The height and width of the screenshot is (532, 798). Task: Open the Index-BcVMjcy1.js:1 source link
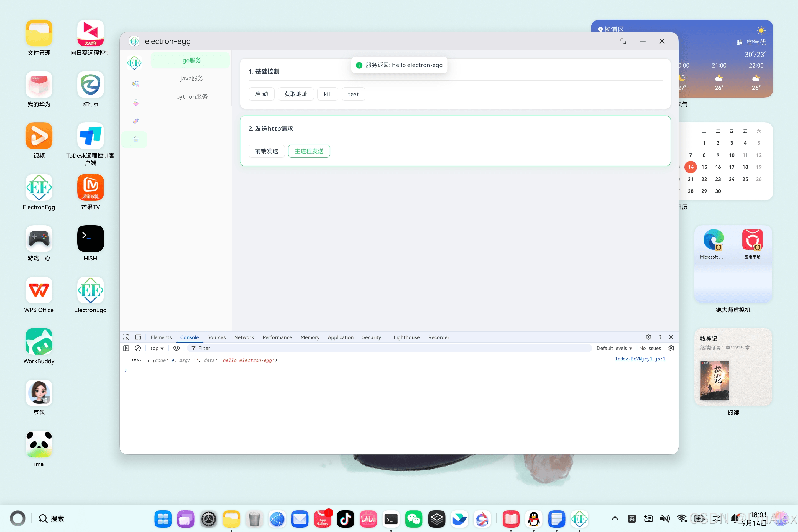pos(640,359)
